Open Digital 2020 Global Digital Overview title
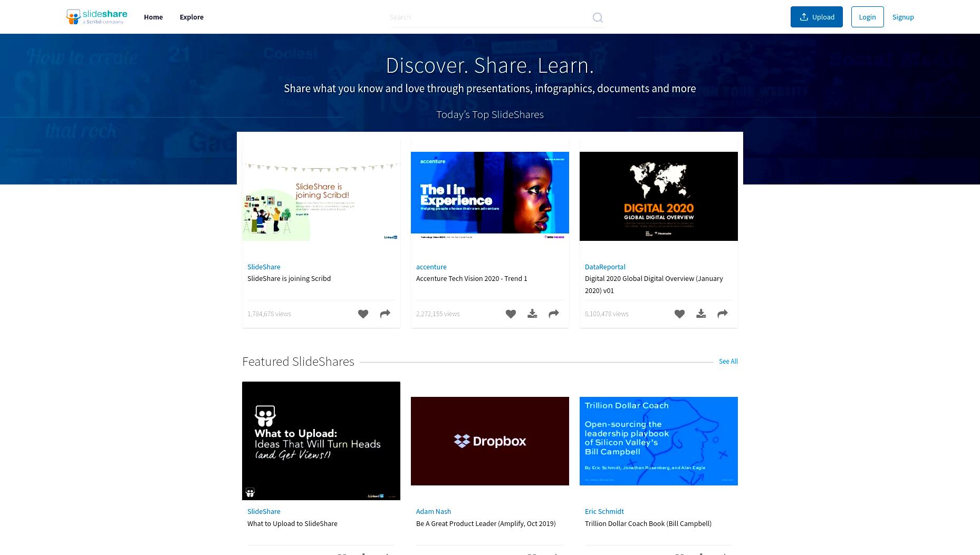The image size is (980, 555). [x=654, y=285]
